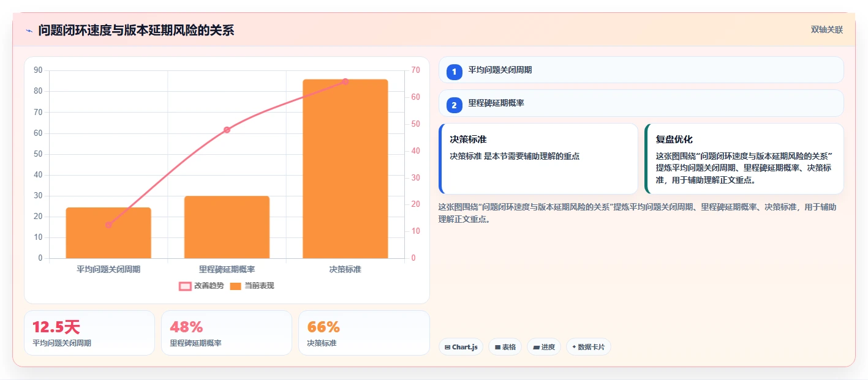
Task: Click the trend line point at 12.5
Action: 108,225
